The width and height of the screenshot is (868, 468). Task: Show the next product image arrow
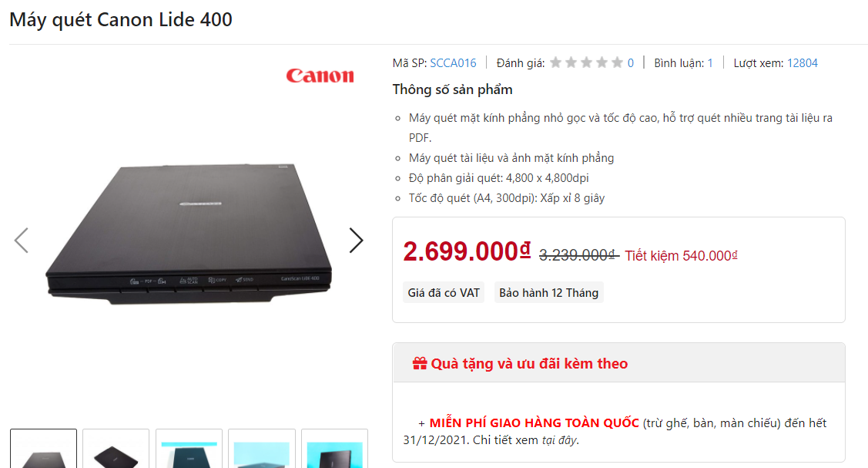(356, 241)
